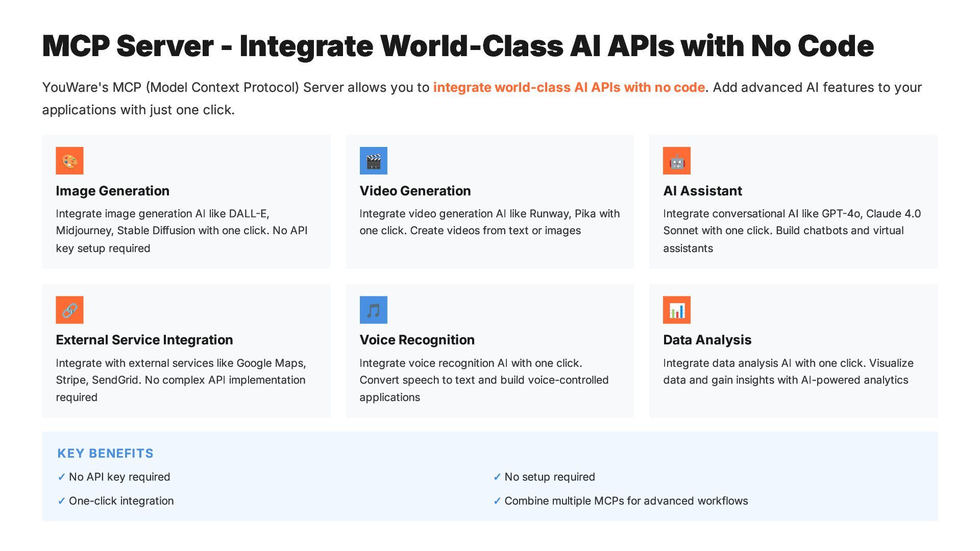980x551 pixels.
Task: Click checkmark beside One-click integration
Action: [61, 501]
